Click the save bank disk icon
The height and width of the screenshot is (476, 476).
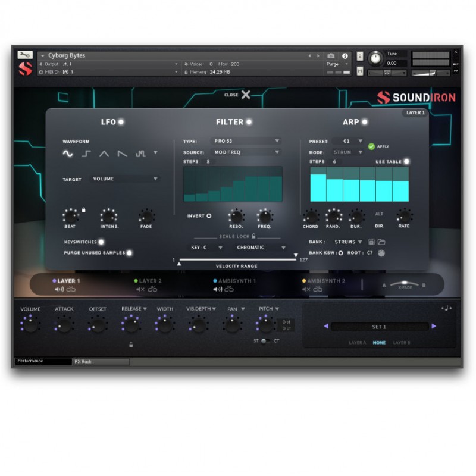371,242
